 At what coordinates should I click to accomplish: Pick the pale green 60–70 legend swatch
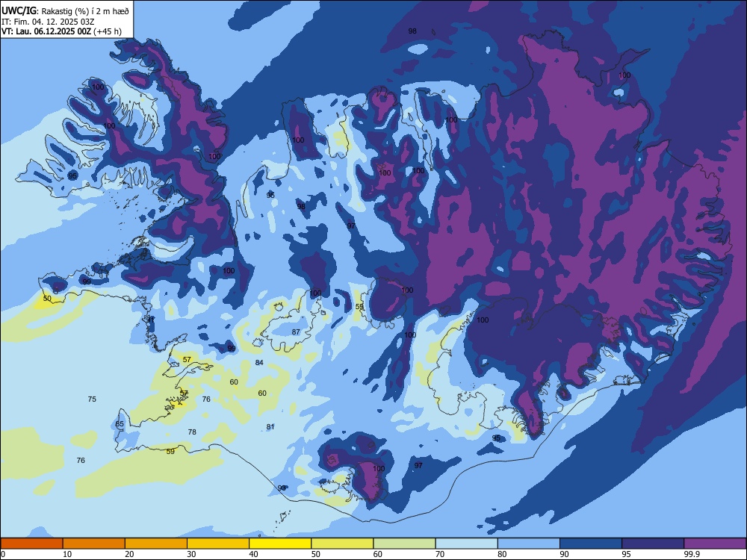404,544
